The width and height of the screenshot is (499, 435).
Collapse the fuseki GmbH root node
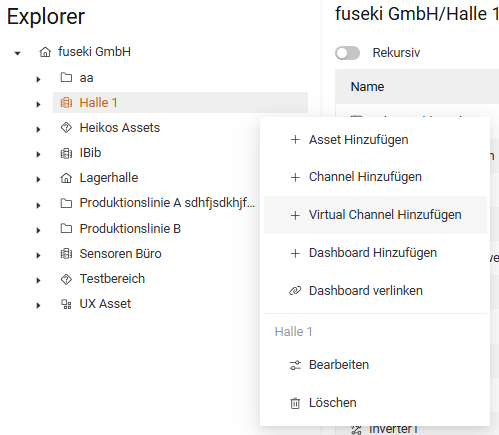click(18, 53)
